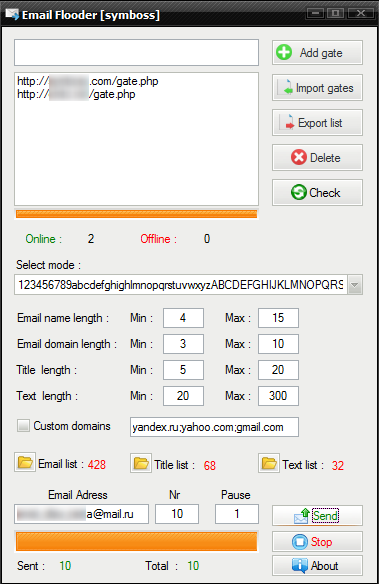Select the first gate.php list entry
The width and height of the screenshot is (379, 584).
click(x=88, y=81)
